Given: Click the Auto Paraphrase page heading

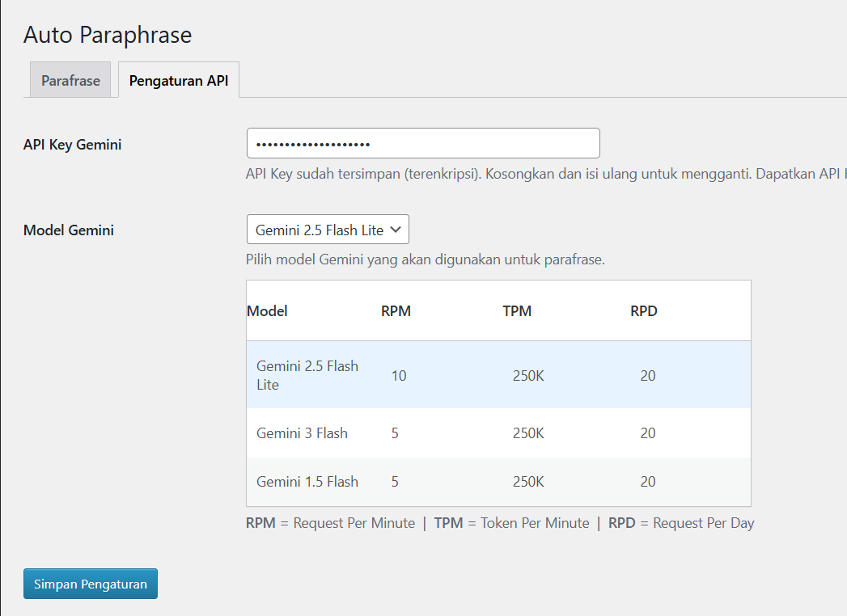Looking at the screenshot, I should tap(108, 35).
